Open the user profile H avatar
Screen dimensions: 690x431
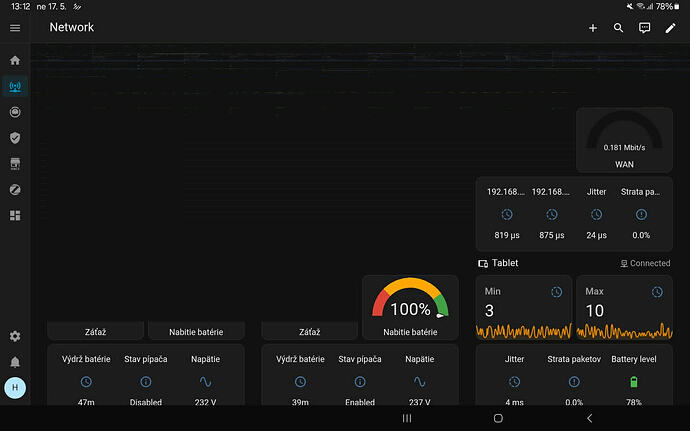15,388
